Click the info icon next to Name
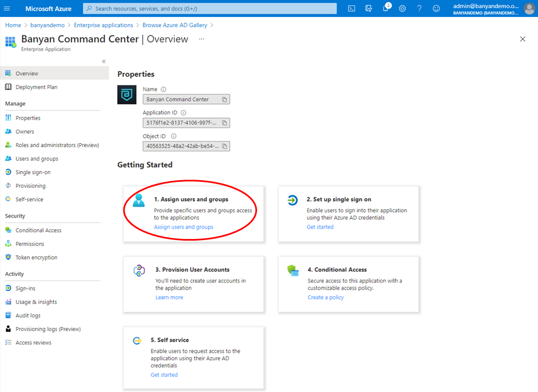 point(163,89)
